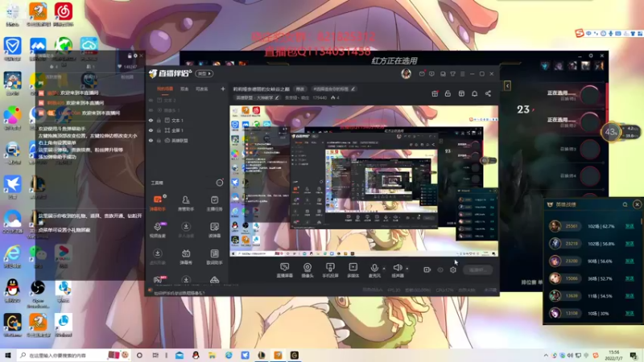Click the 英雄战绩 list scrollbar
Image resolution: width=644 pixels, height=362 pixels.
641,222
